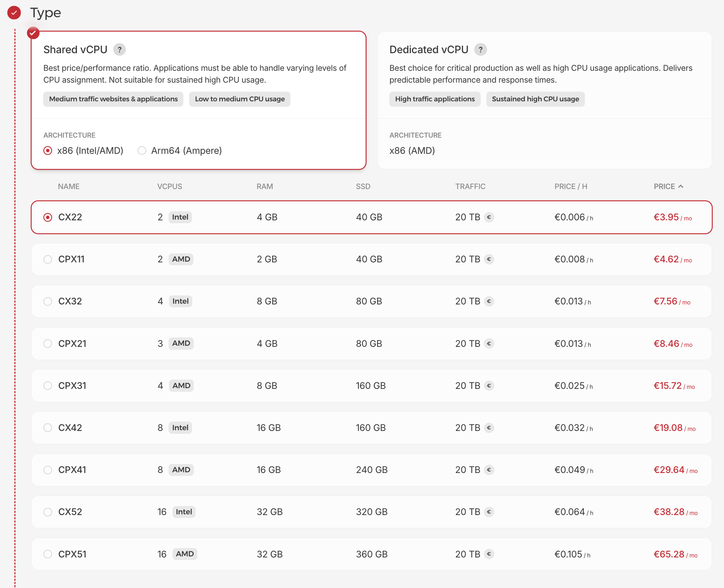The image size is (724, 588).
Task: Select the Arm64 (Ampere) architecture option
Action: click(142, 151)
